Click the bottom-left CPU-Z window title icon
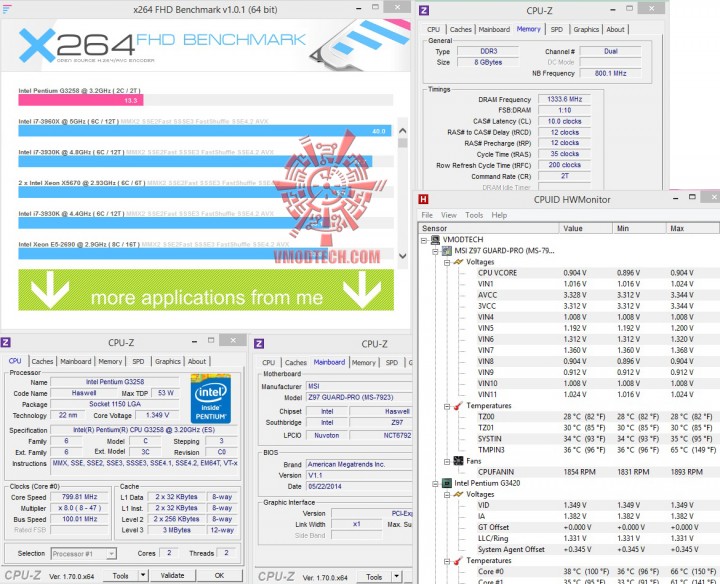Viewport: 720px width, 584px height. click(x=6, y=342)
